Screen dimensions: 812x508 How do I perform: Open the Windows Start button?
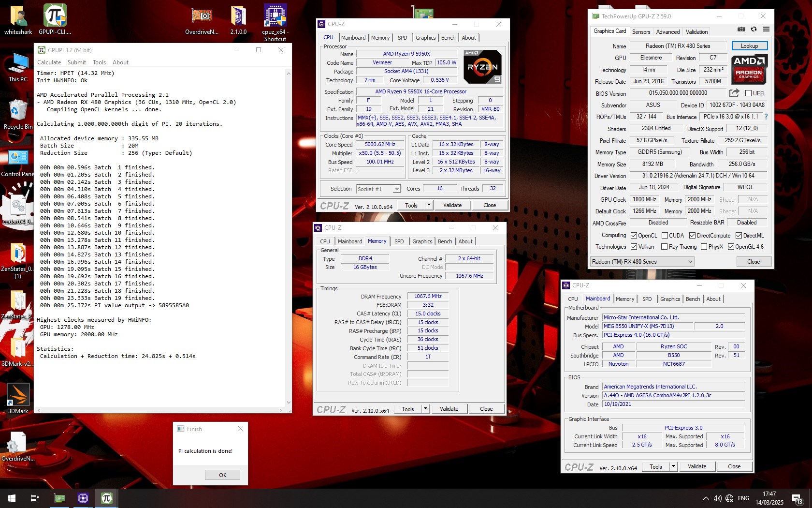pyautogui.click(x=12, y=498)
